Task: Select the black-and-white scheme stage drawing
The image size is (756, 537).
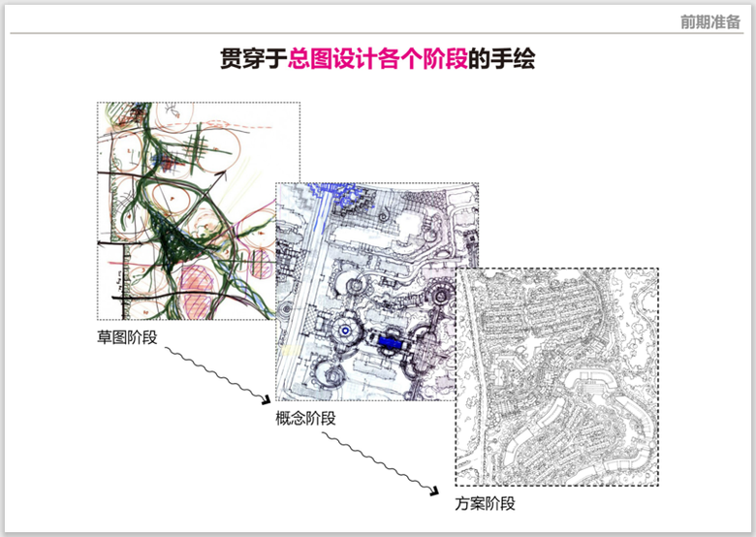Action: 556,376
